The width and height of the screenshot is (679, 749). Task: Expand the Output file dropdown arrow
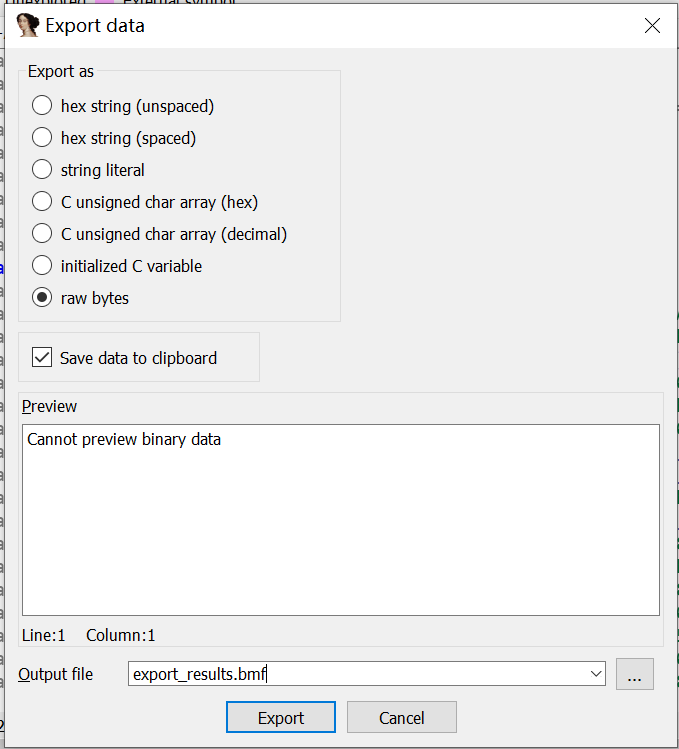[597, 674]
